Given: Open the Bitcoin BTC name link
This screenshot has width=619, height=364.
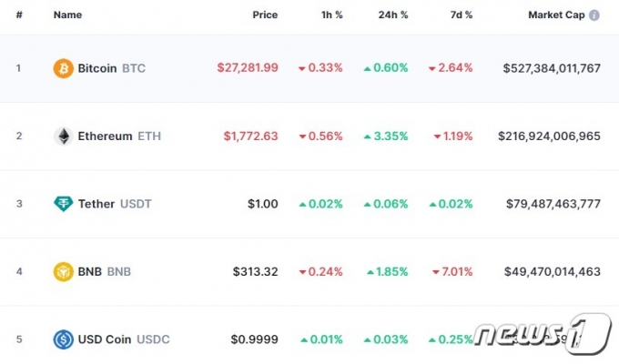Looking at the screenshot, I should point(112,68).
